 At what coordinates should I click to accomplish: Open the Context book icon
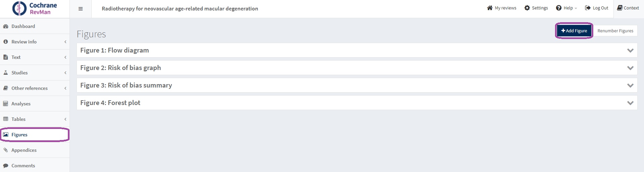pyautogui.click(x=620, y=8)
